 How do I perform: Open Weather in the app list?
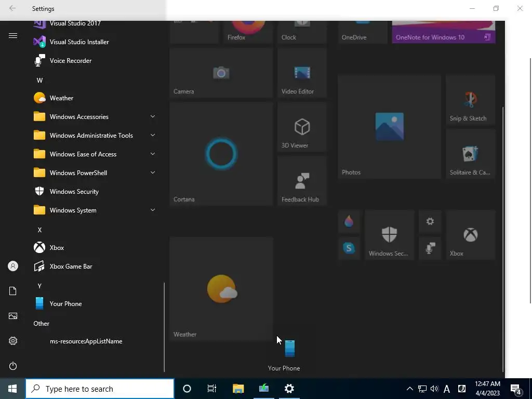(x=95, y=98)
